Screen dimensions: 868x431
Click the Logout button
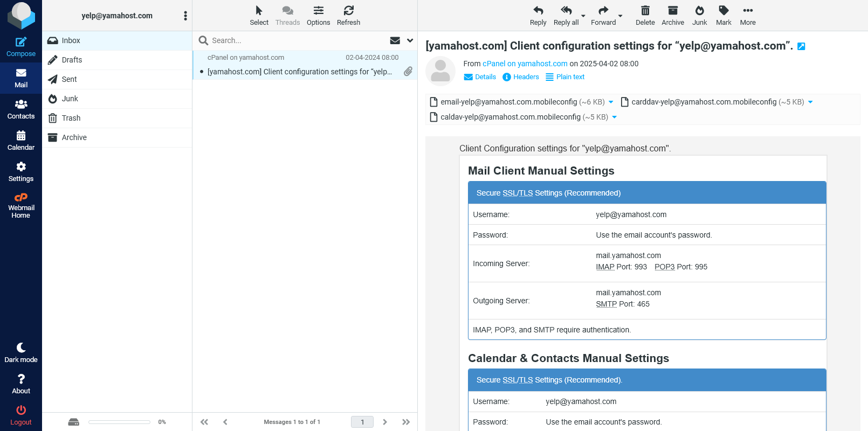(21, 415)
